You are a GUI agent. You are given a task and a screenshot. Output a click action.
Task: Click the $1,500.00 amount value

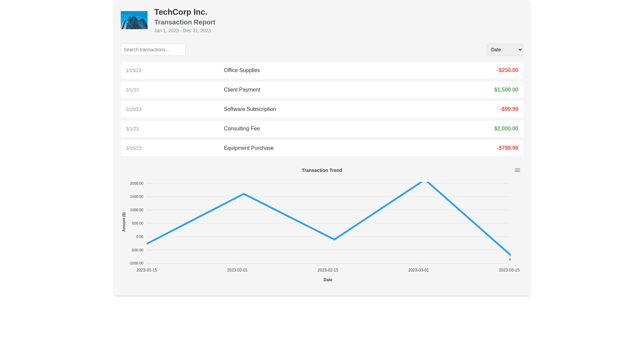(x=506, y=90)
